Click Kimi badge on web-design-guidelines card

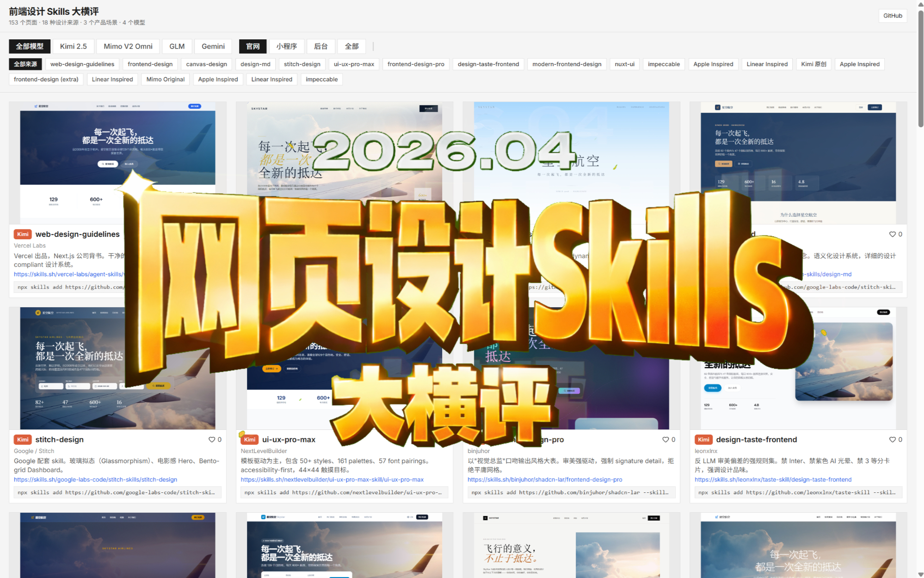(x=23, y=234)
